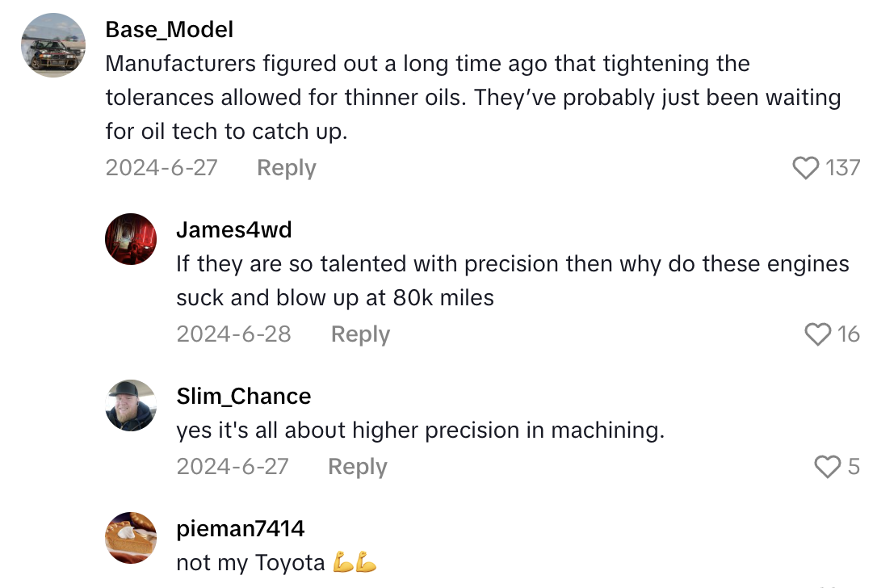
Task: Unlike Base_Model's comment to toggle the heart off
Action: [806, 167]
